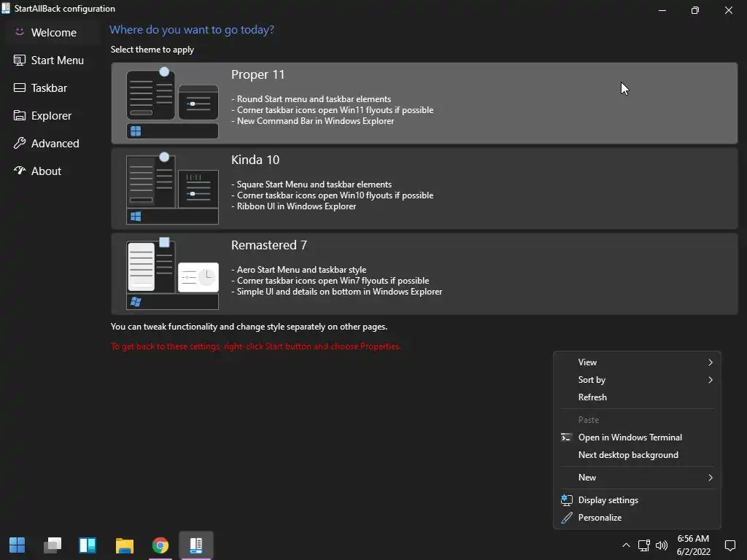Click the Start Menu sidebar icon

[x=20, y=60]
